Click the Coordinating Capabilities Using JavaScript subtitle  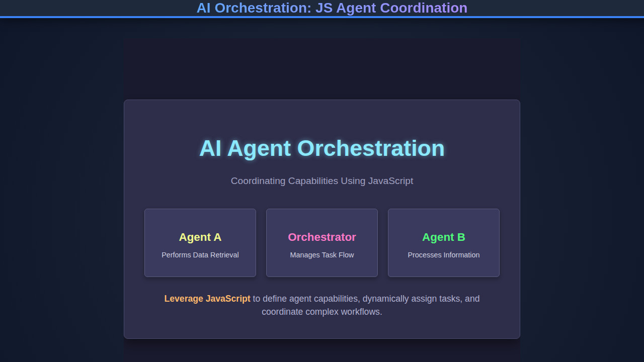[x=322, y=181]
